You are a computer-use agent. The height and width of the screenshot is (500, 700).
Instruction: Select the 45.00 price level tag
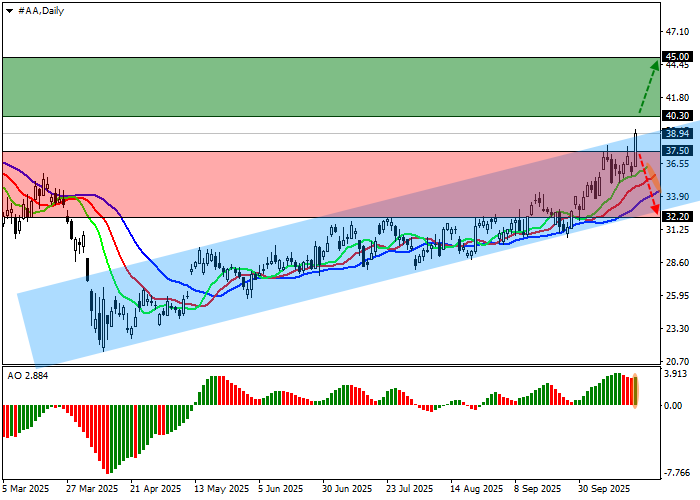click(x=678, y=57)
